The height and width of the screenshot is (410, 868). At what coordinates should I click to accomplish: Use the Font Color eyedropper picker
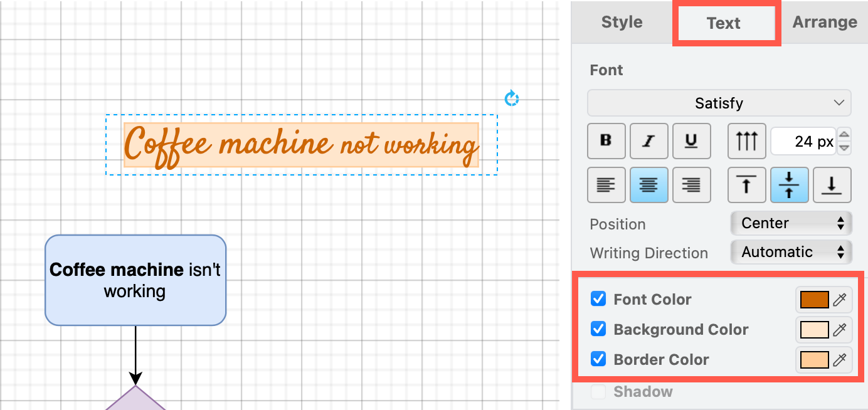tap(841, 299)
